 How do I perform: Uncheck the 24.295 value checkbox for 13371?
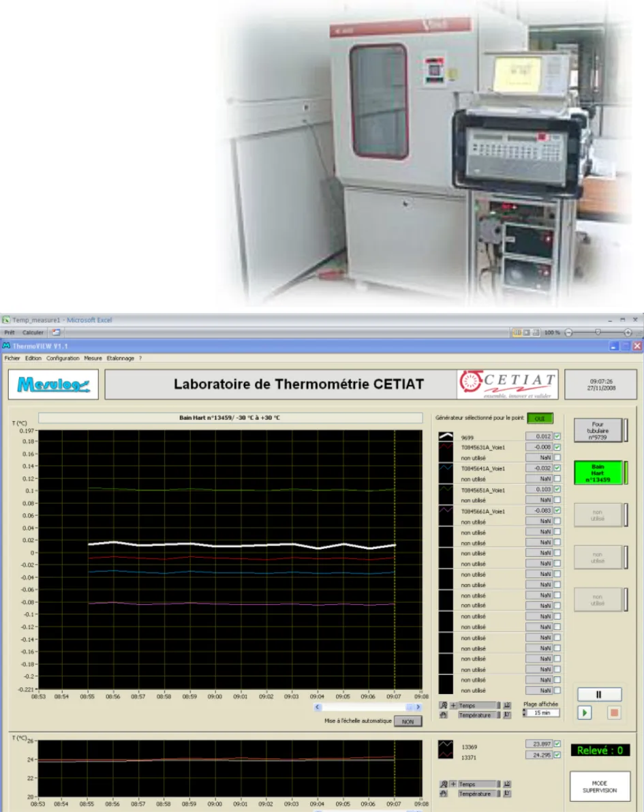557,755
